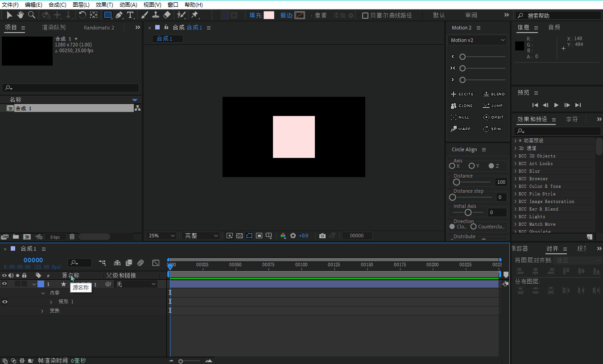Click the reset exposure icon beside +0.0

[x=293, y=236]
